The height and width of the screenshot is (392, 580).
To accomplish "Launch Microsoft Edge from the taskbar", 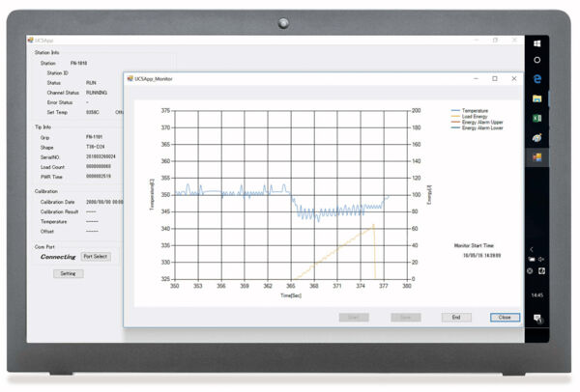I will [x=537, y=79].
